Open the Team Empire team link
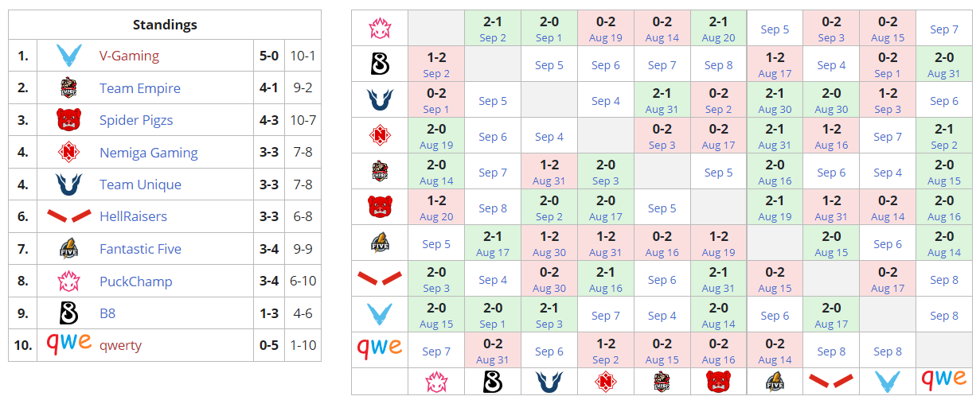Viewport: 980px width, 400px height. [140, 88]
